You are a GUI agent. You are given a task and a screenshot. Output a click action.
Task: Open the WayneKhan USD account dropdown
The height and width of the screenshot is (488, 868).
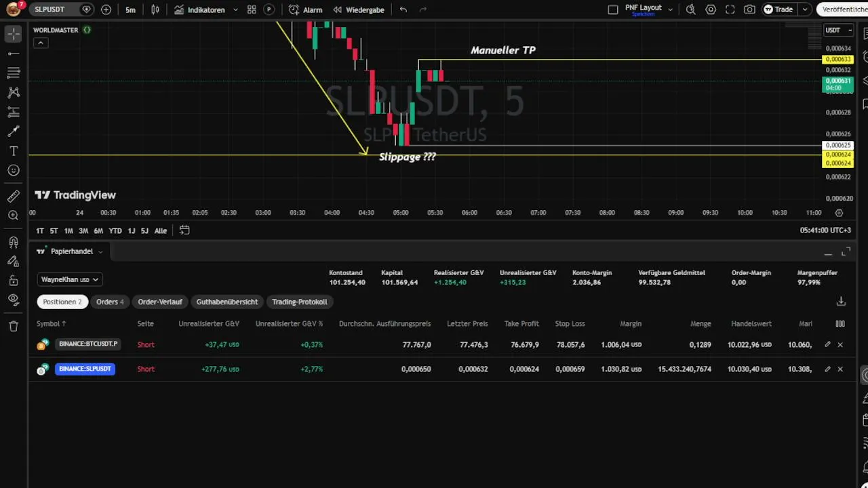pyautogui.click(x=70, y=279)
